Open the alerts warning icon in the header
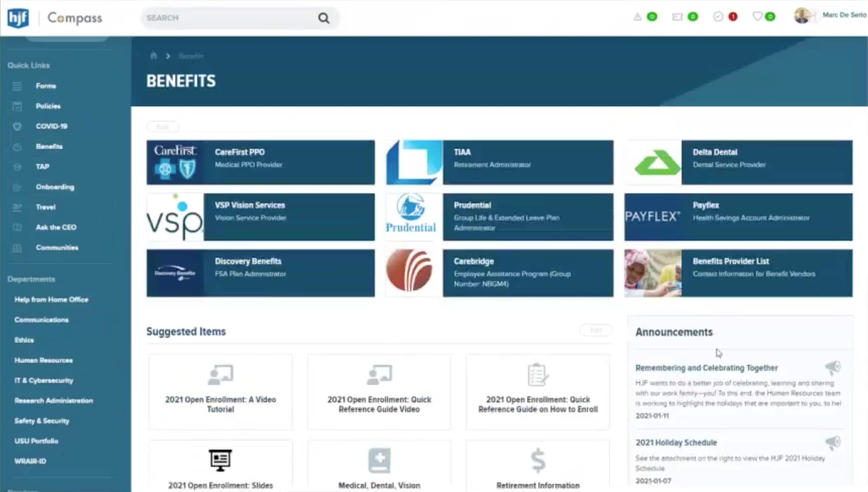The image size is (868, 492). click(x=638, y=17)
